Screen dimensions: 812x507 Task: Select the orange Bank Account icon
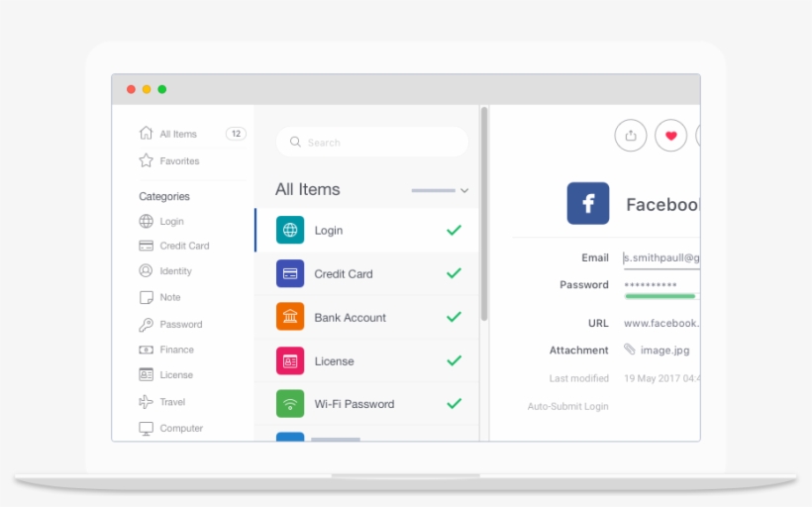click(x=290, y=317)
